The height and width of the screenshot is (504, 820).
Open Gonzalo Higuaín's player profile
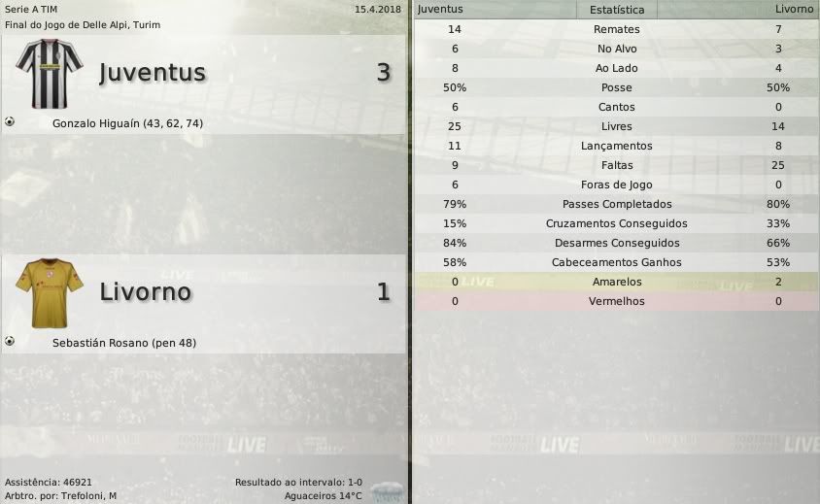click(127, 124)
